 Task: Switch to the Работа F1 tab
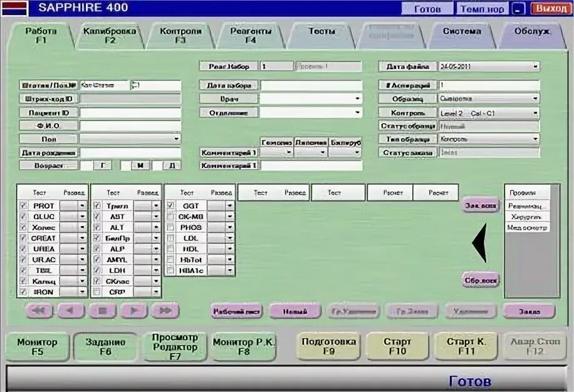coord(41,36)
